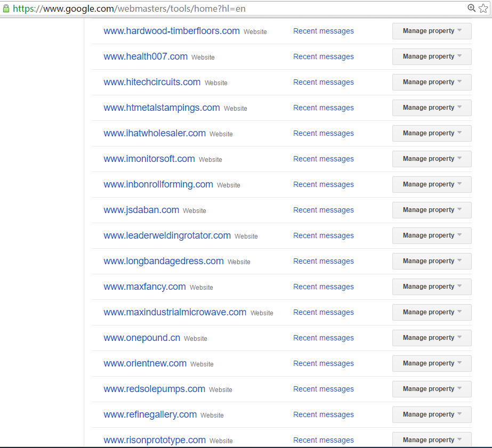Viewport: 492px width, 448px height.
Task: View recent messages for health007.com
Action: [x=324, y=57]
